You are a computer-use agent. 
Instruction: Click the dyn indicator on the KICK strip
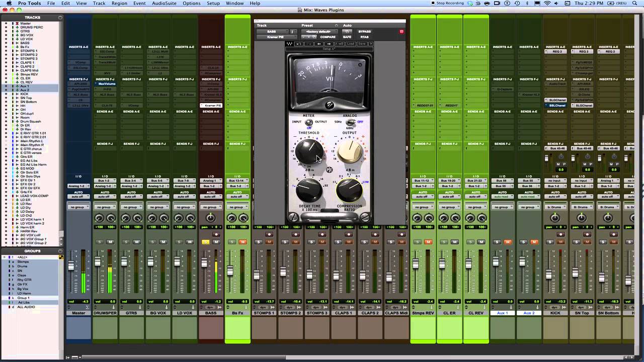pos(555,307)
